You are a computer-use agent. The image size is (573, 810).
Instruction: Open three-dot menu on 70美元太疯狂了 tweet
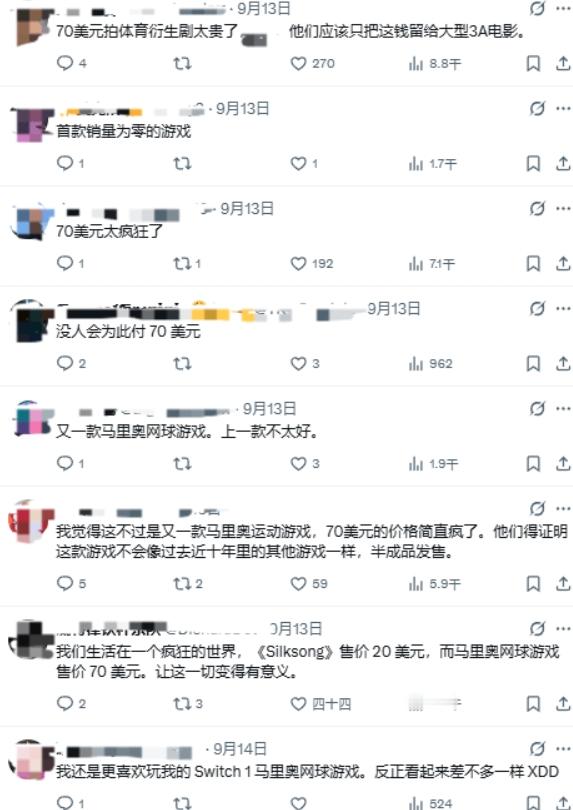[563, 209]
